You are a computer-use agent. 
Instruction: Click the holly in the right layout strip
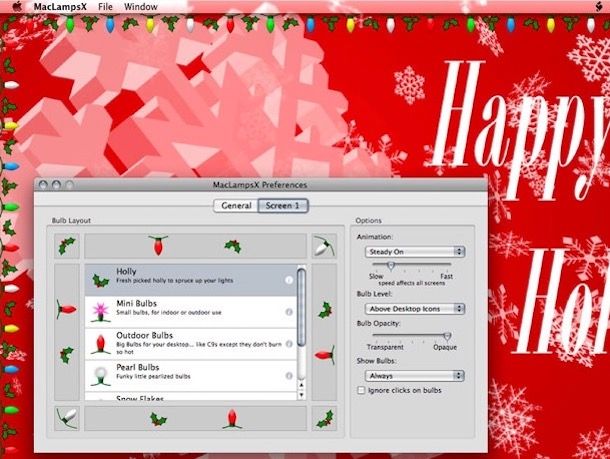tap(325, 310)
